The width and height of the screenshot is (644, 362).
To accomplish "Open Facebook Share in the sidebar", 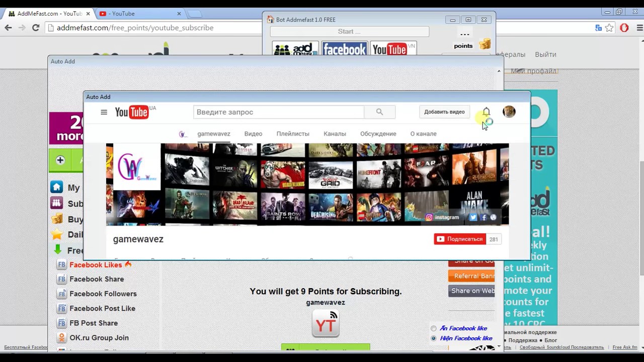I will point(97,279).
